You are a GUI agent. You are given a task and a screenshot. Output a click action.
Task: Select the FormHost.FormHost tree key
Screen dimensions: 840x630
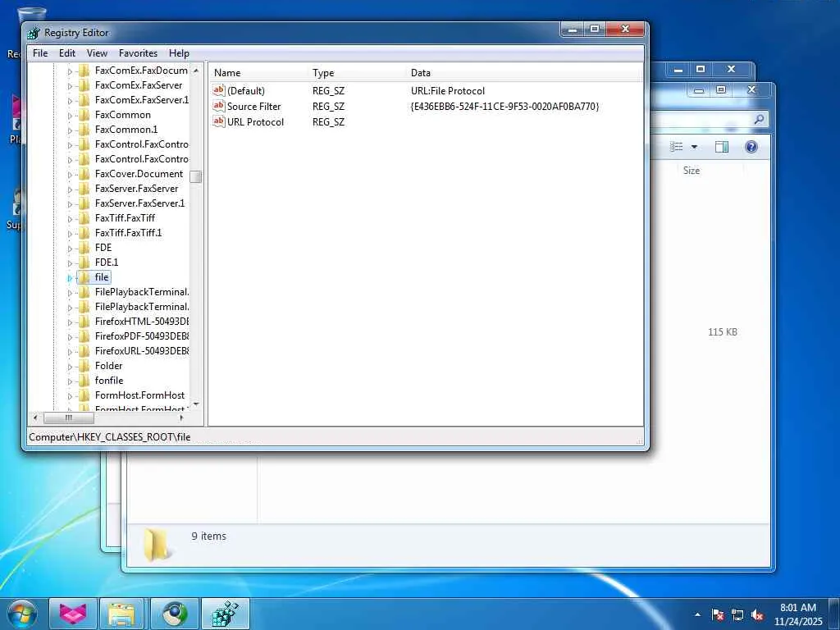click(x=139, y=395)
